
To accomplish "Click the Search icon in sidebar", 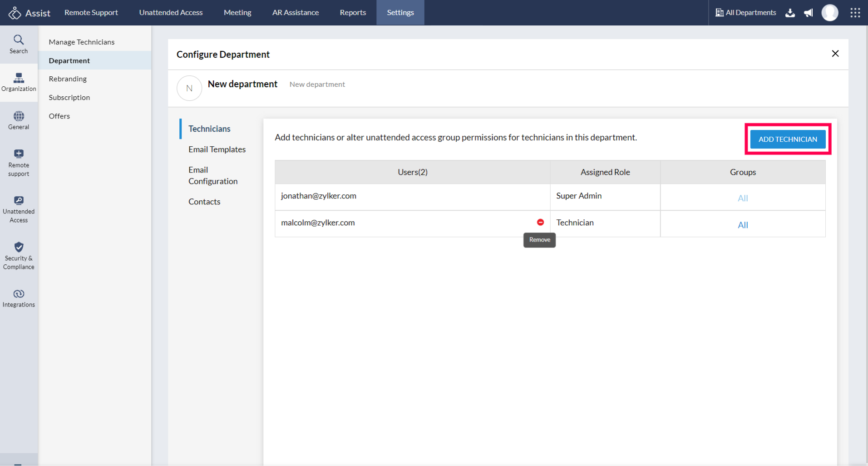I will point(19,44).
